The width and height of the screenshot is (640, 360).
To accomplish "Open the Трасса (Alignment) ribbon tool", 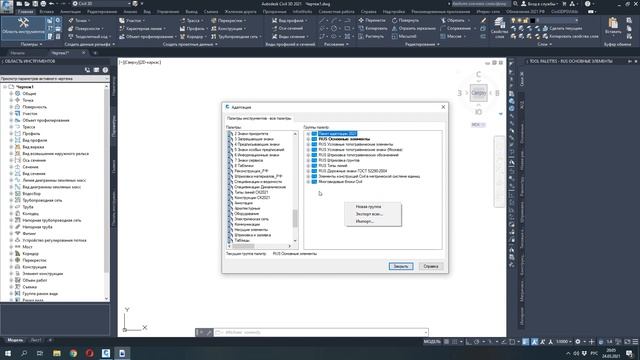I will click(x=192, y=20).
